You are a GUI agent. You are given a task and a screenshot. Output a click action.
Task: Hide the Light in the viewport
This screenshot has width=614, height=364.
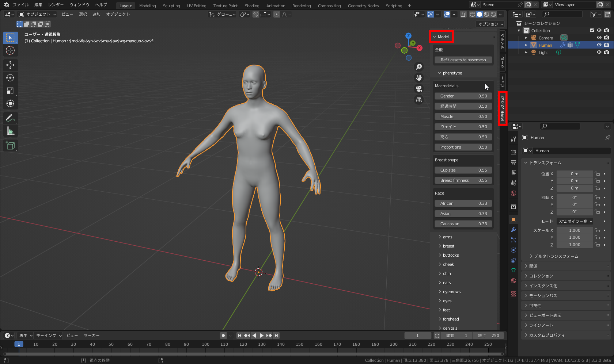(x=599, y=52)
